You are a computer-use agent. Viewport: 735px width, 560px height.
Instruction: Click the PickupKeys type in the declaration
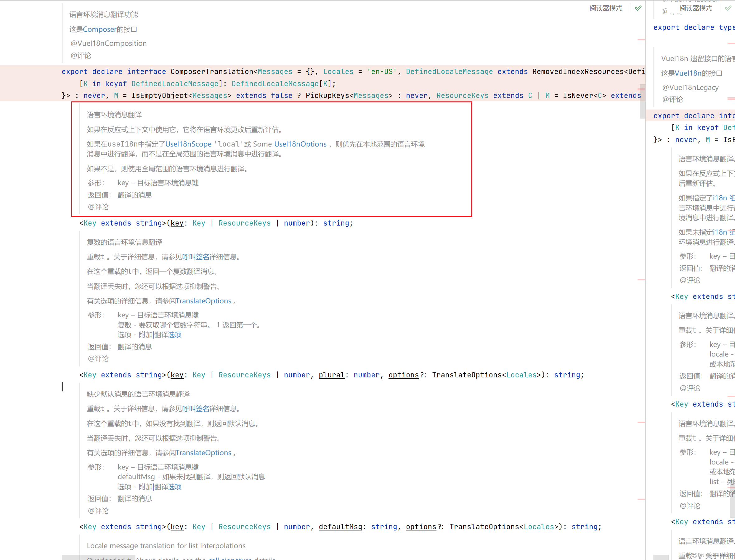coord(327,96)
